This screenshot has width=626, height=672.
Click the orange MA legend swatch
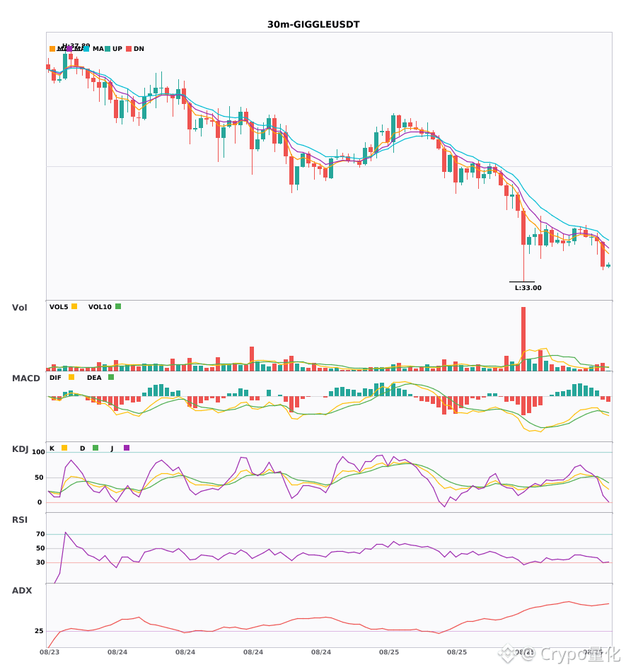coord(52,49)
